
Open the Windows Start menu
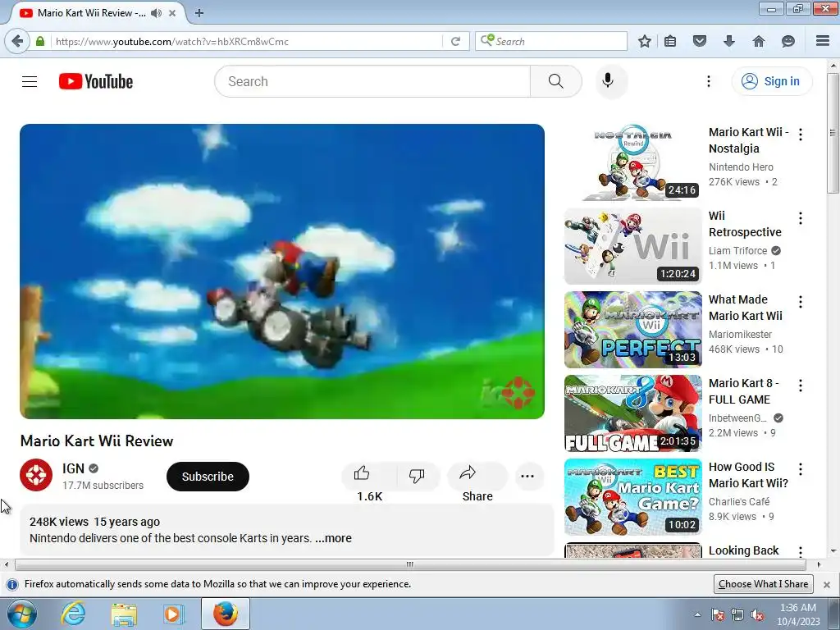point(21,614)
